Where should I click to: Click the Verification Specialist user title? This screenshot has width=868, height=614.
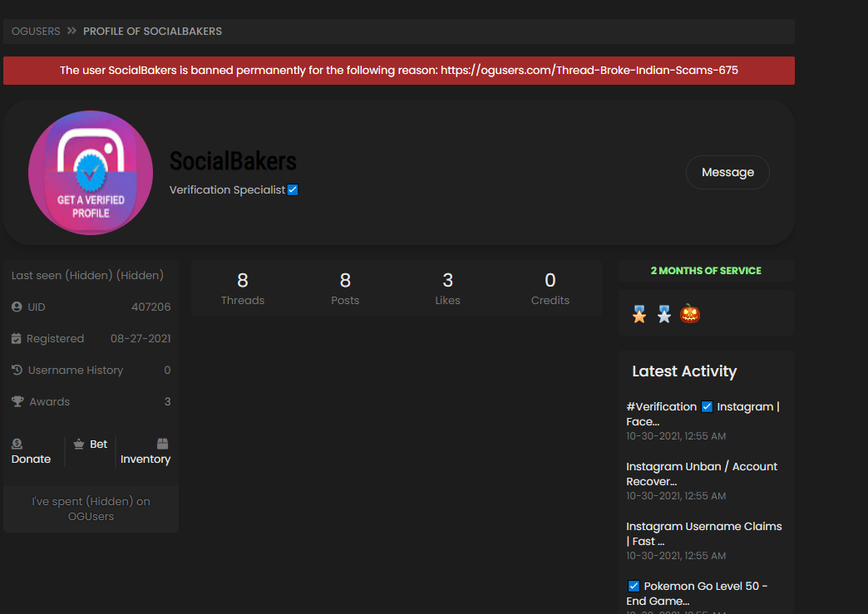click(x=227, y=189)
